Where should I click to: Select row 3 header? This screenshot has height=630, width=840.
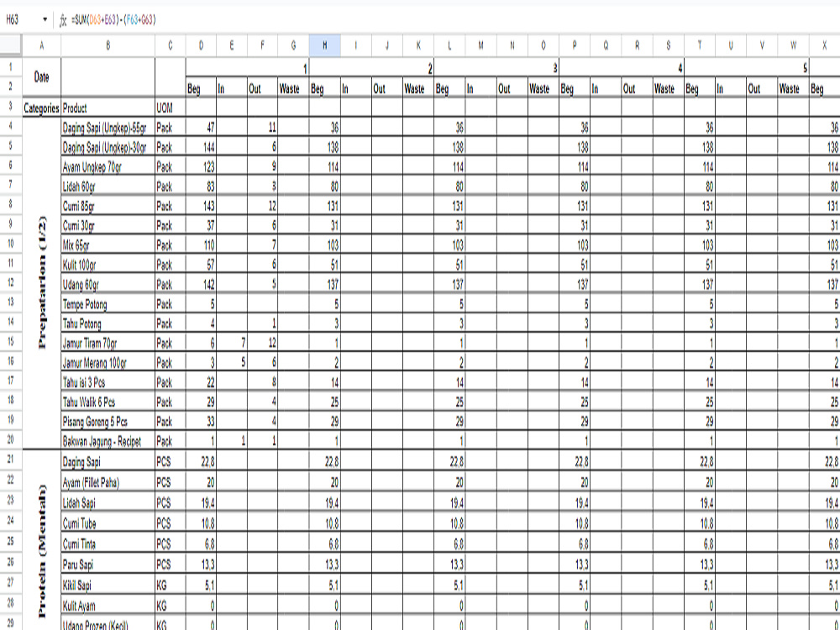(x=11, y=107)
